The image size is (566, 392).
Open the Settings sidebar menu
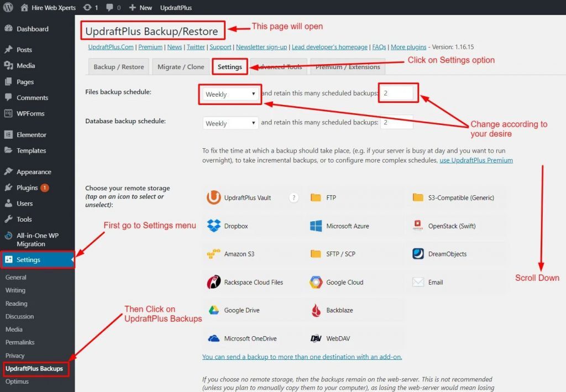pyautogui.click(x=38, y=260)
